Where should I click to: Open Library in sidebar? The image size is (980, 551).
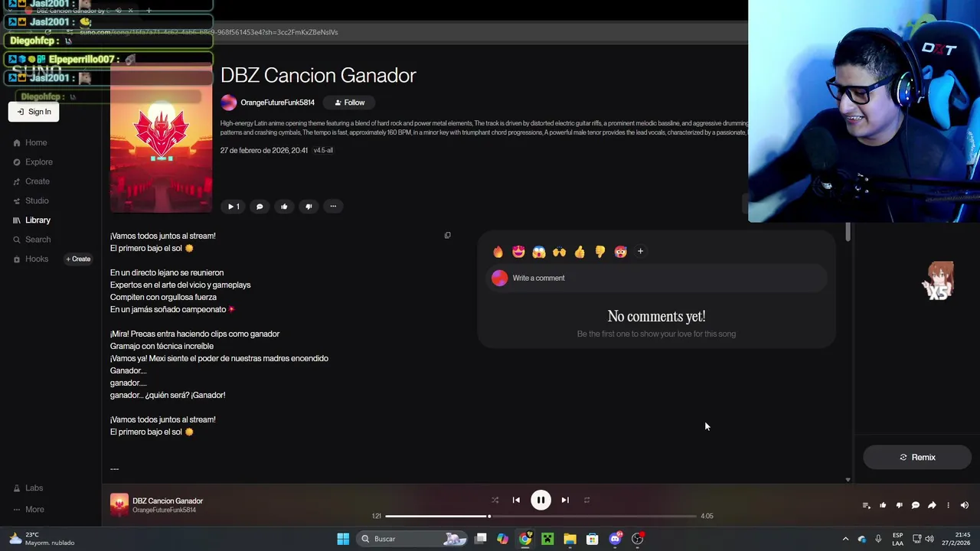tap(32, 220)
